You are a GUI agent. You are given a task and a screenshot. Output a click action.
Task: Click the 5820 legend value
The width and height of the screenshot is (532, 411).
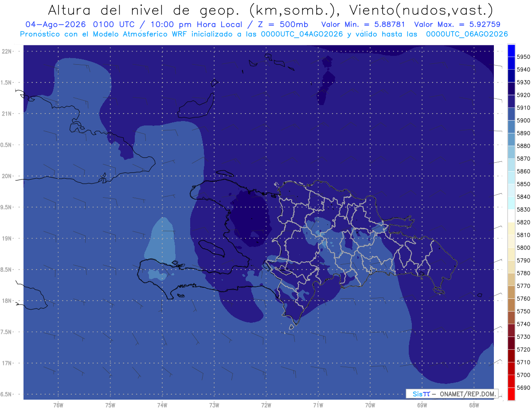[524, 222]
